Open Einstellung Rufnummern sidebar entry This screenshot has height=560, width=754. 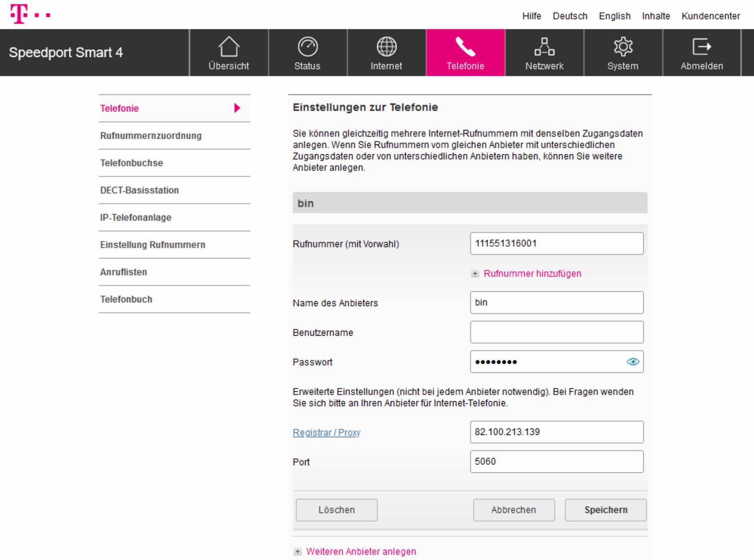[175, 245]
